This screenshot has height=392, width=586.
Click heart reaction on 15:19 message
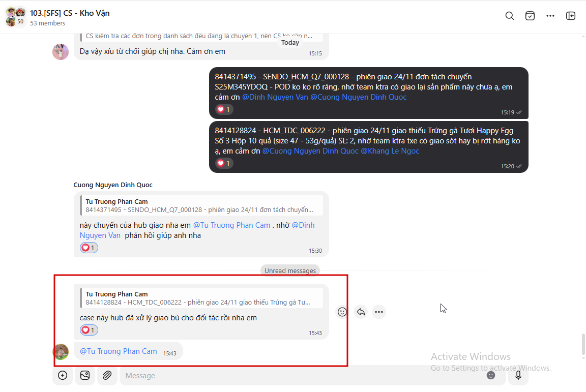pos(224,109)
